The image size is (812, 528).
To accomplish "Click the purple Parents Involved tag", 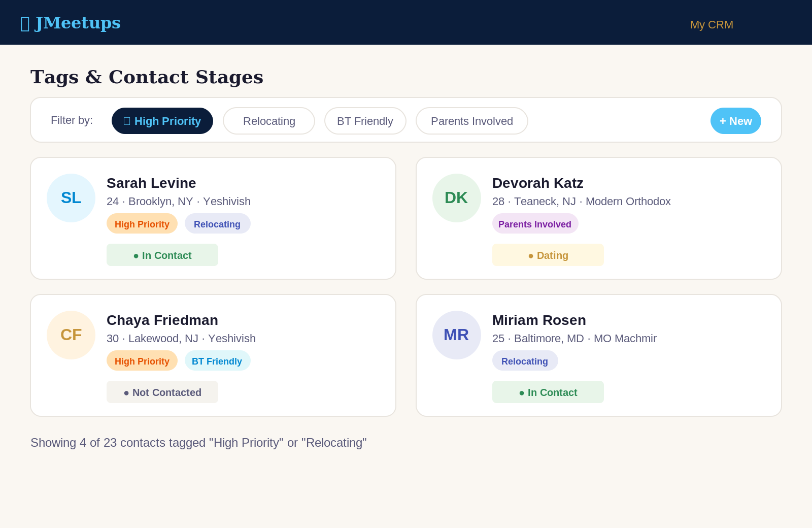I will coord(535,223).
